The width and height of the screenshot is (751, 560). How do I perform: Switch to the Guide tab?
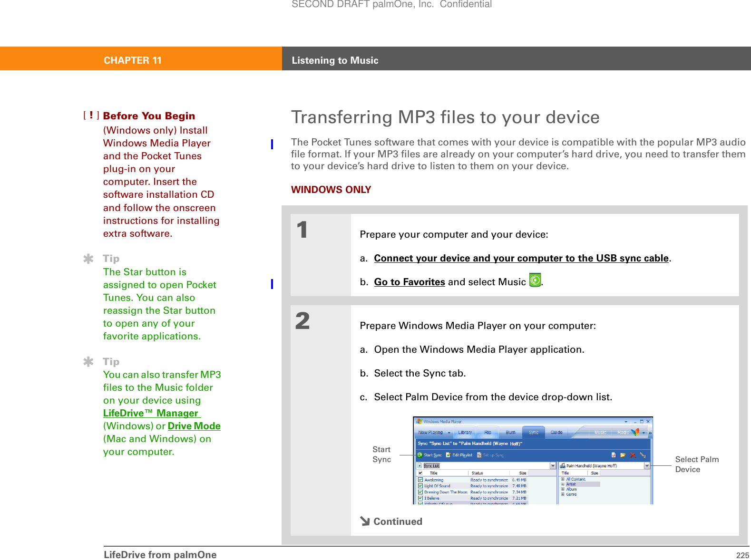(x=556, y=433)
